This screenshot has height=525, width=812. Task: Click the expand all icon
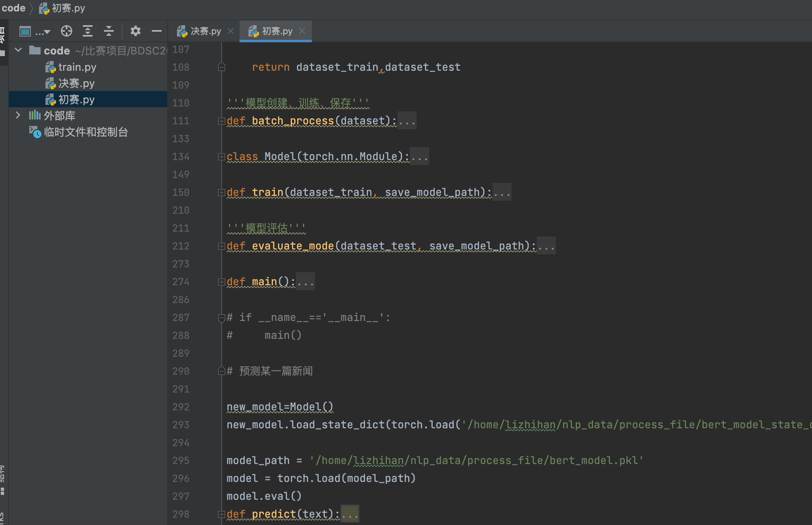(88, 31)
